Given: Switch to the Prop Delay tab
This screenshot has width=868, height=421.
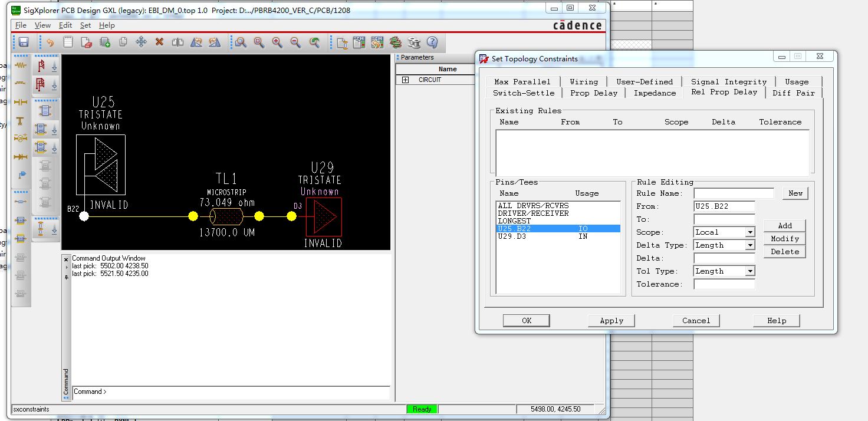Looking at the screenshot, I should click(x=594, y=93).
